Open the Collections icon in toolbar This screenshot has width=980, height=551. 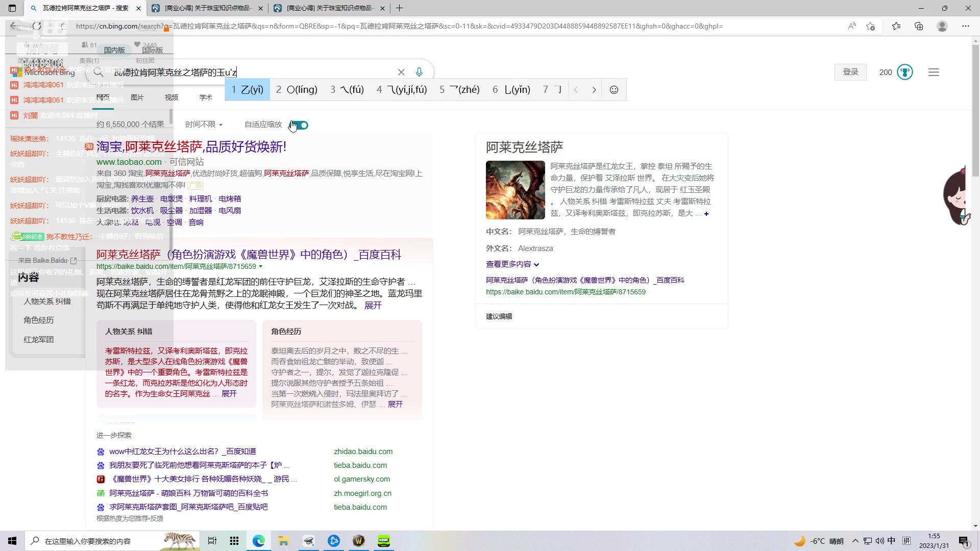click(919, 26)
